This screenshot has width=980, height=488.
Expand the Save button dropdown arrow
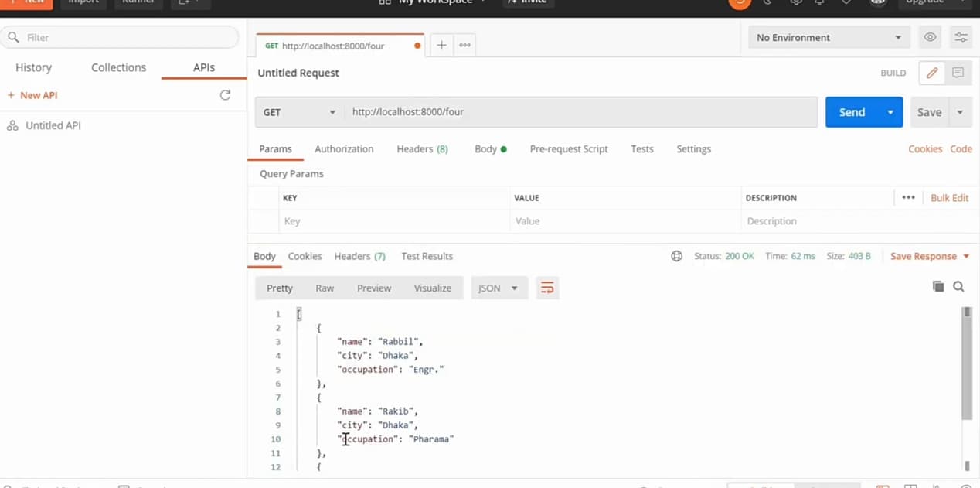(960, 112)
